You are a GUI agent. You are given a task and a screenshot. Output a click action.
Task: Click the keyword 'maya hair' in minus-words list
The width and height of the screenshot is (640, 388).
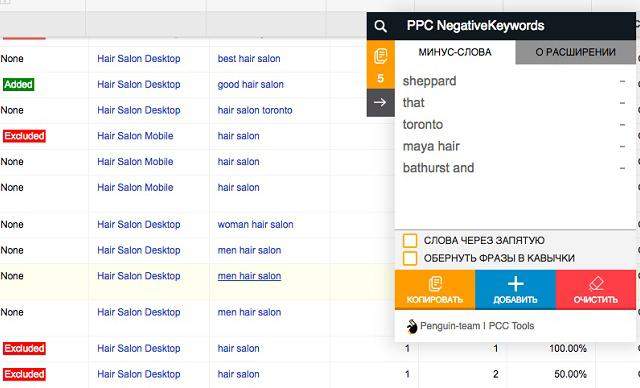431,146
